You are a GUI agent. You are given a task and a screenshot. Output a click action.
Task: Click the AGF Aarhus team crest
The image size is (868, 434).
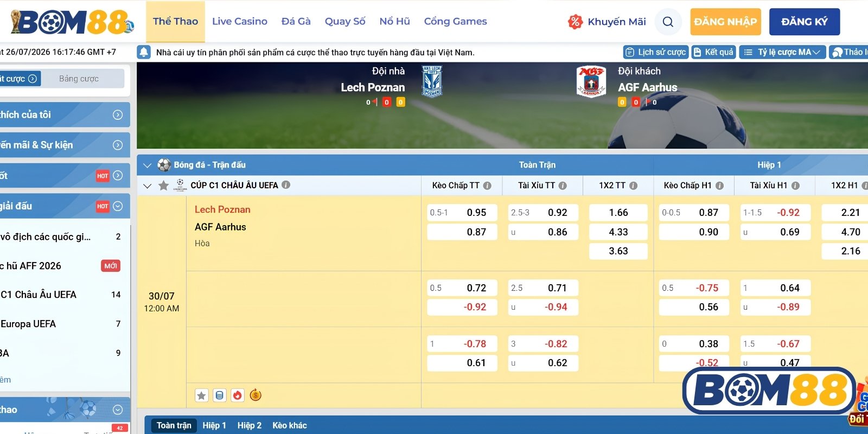click(591, 81)
